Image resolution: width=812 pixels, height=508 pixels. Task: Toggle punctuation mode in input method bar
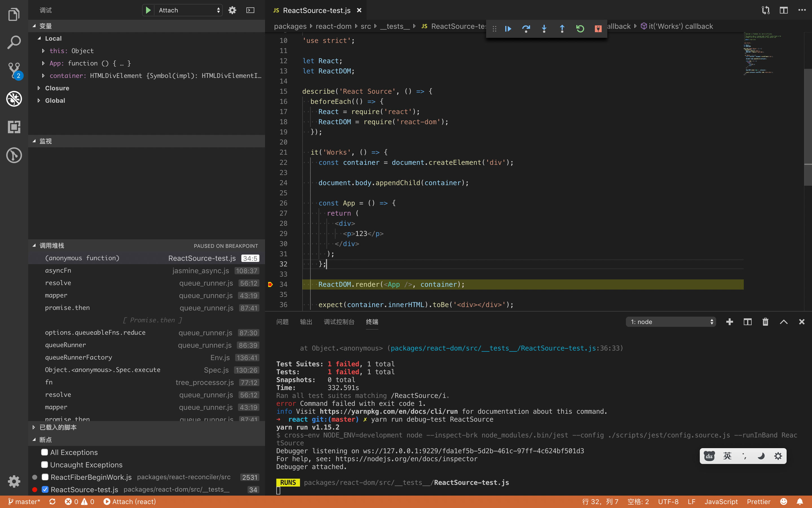pos(744,456)
